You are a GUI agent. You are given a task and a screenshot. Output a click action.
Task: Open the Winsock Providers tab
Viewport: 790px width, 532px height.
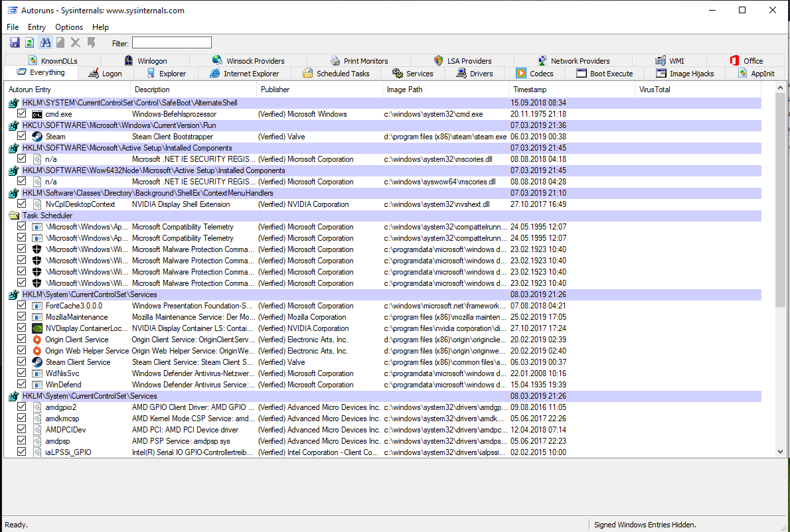coord(248,60)
